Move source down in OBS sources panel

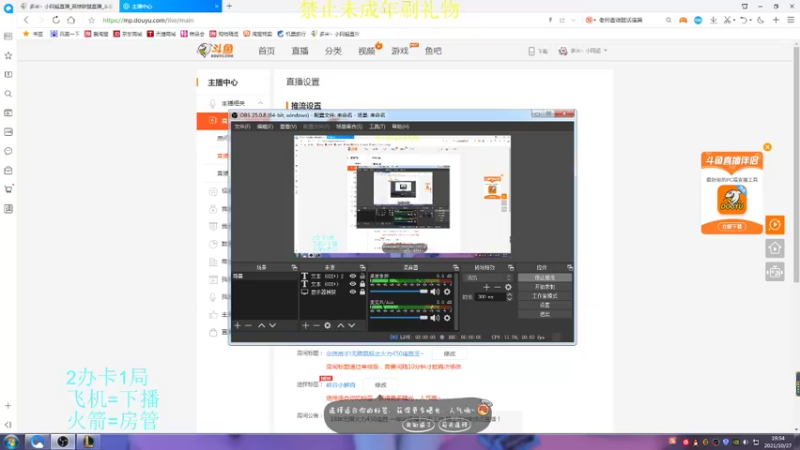point(352,326)
